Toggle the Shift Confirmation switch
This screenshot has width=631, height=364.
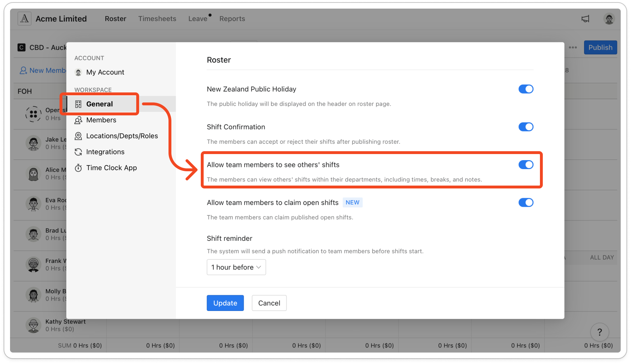pos(526,127)
